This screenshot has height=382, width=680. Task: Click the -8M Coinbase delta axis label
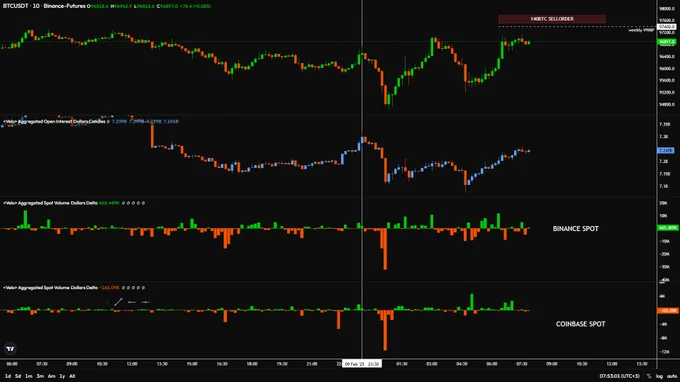pos(664,338)
